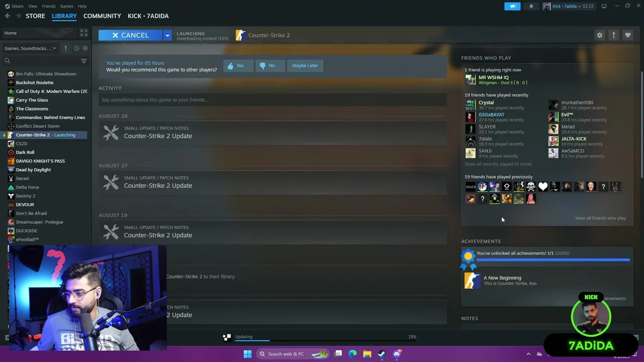Open the Friends menu
Viewport: 644px width, 362px height.
pos(49,6)
